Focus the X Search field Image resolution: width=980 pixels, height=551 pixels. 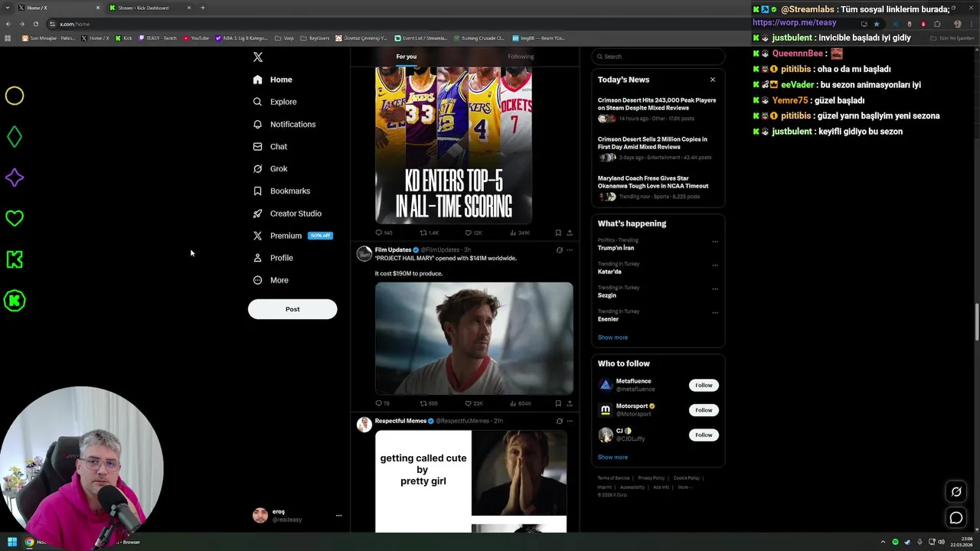[x=658, y=57]
